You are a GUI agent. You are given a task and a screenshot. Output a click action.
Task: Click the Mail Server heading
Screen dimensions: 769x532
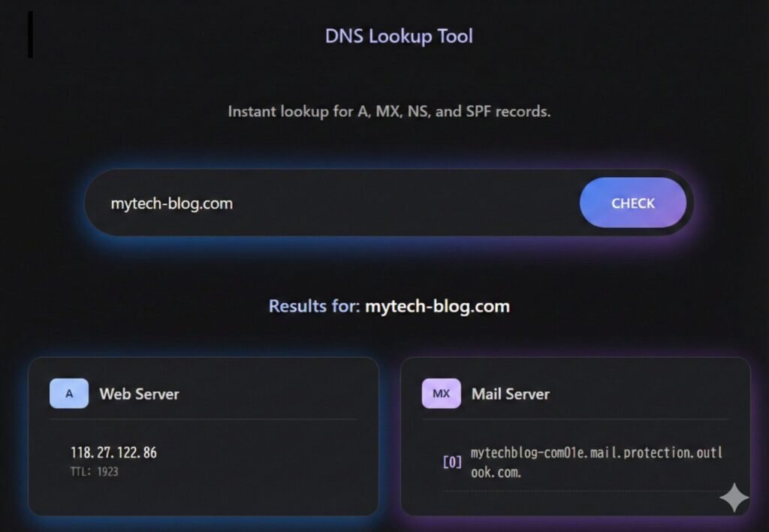click(x=510, y=394)
